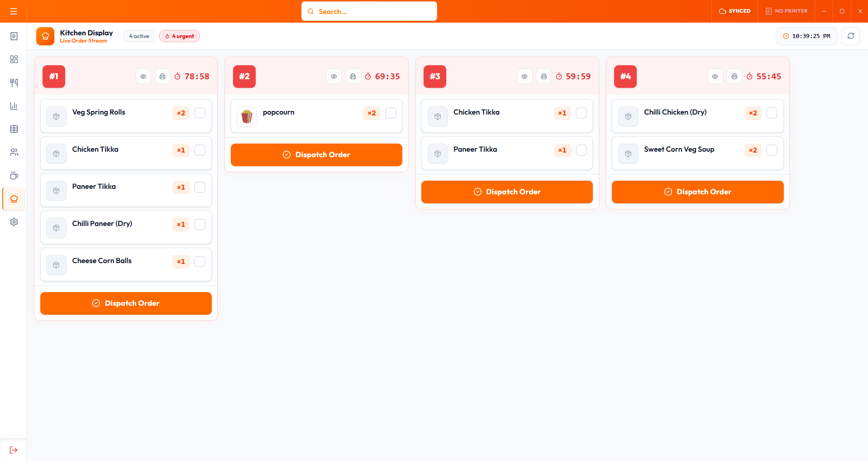Click the #4 order number badge
The image size is (868, 461).
tap(625, 77)
